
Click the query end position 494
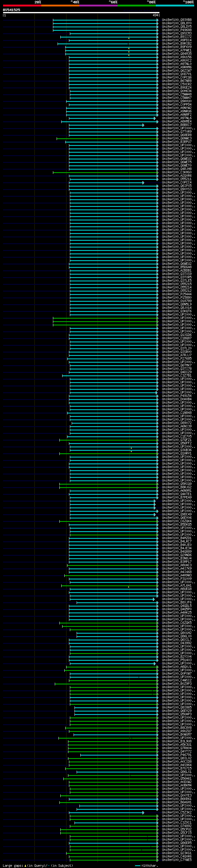coord(155,15)
